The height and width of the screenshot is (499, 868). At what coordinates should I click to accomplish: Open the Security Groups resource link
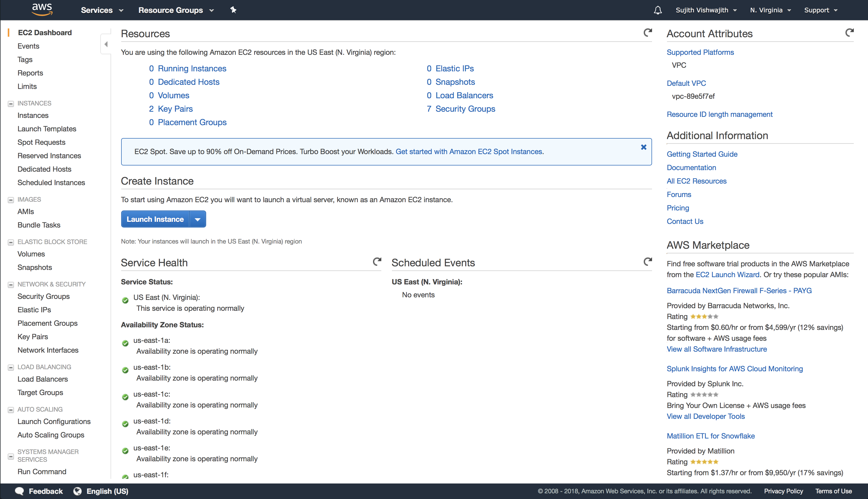(x=465, y=109)
